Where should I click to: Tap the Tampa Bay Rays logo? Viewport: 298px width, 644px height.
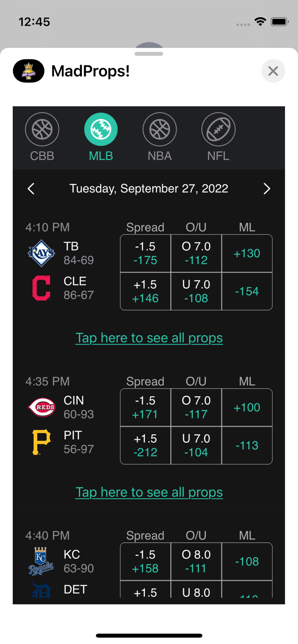coord(41,253)
